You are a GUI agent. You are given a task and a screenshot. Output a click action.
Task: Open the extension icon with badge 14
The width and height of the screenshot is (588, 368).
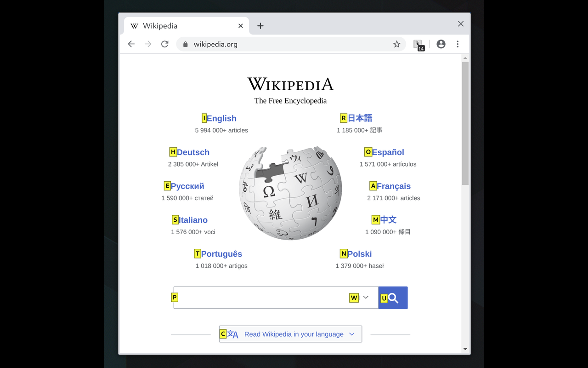coord(418,45)
